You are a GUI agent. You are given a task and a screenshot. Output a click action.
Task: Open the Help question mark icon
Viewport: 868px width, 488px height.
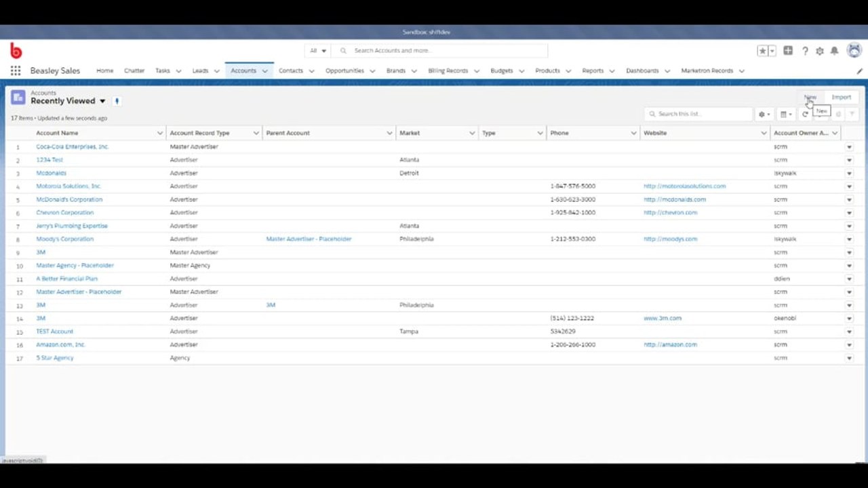tap(805, 51)
